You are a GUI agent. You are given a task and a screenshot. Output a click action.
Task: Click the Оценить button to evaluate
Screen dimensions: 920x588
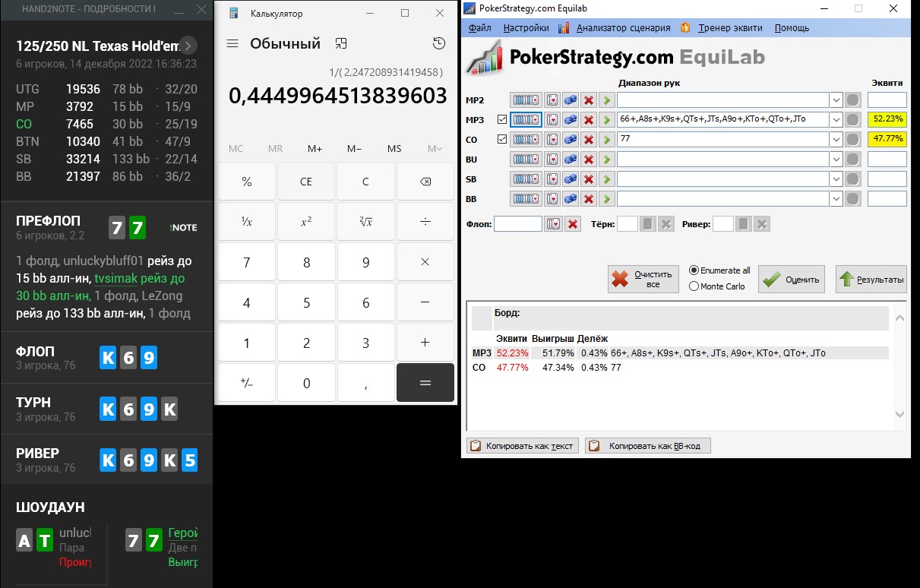click(792, 279)
